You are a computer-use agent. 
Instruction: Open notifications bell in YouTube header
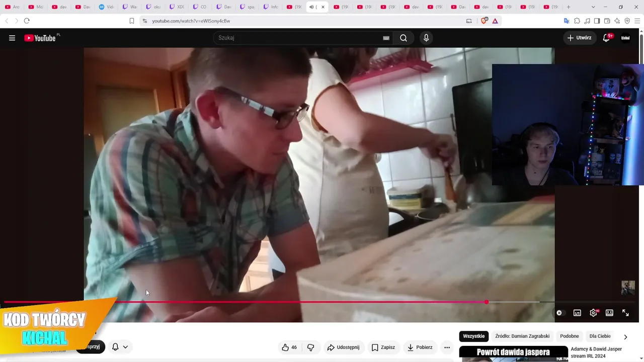(x=606, y=38)
